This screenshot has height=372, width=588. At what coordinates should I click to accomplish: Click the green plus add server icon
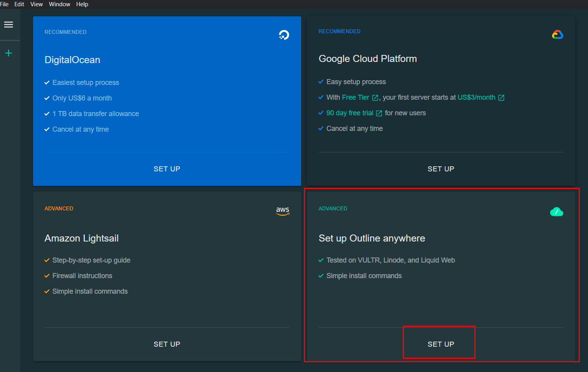(9, 53)
